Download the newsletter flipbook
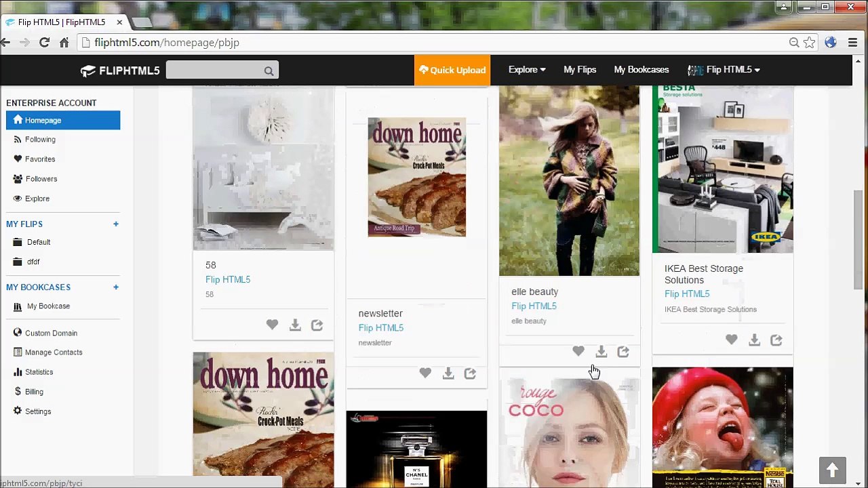The height and width of the screenshot is (488, 868). click(448, 373)
